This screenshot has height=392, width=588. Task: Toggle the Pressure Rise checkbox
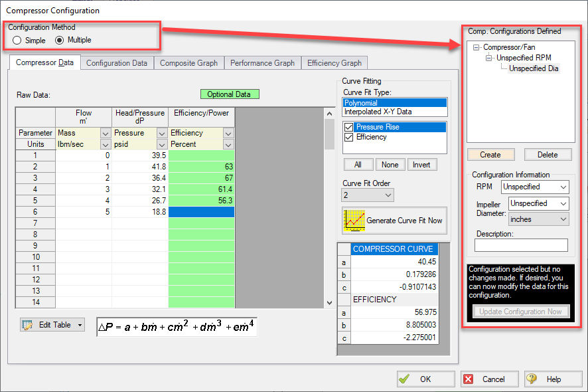point(350,127)
